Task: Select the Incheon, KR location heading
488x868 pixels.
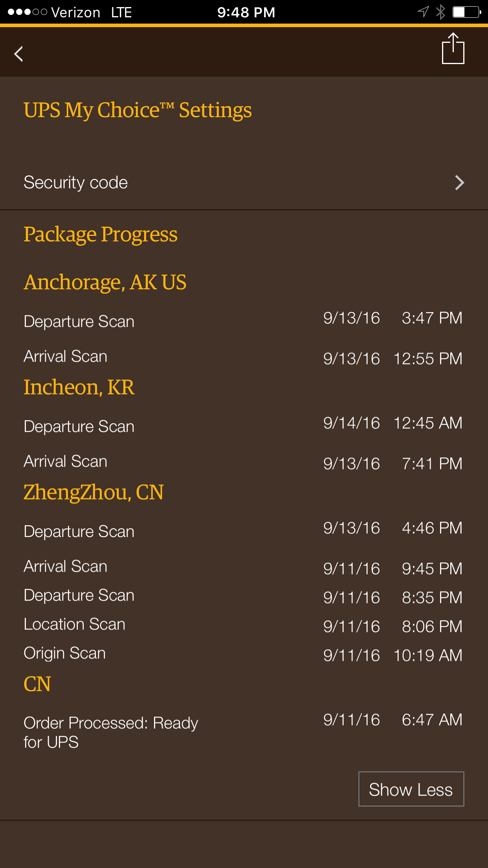Action: click(79, 387)
